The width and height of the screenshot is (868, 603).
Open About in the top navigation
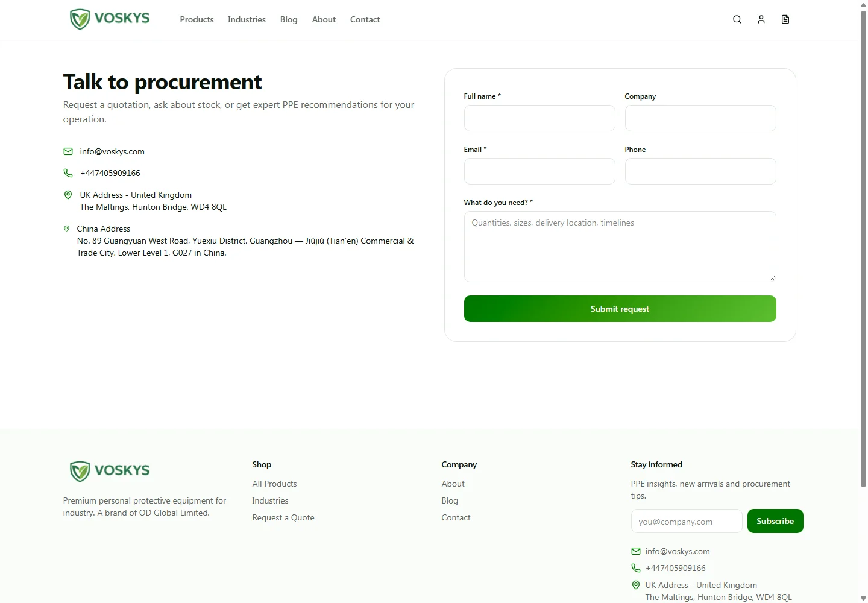[x=324, y=19]
